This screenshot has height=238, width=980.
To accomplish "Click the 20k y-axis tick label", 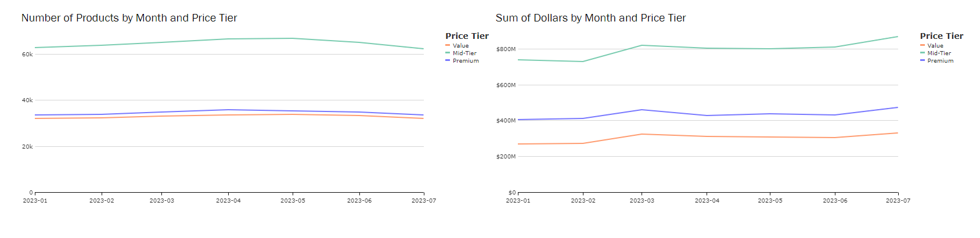I will [x=27, y=147].
